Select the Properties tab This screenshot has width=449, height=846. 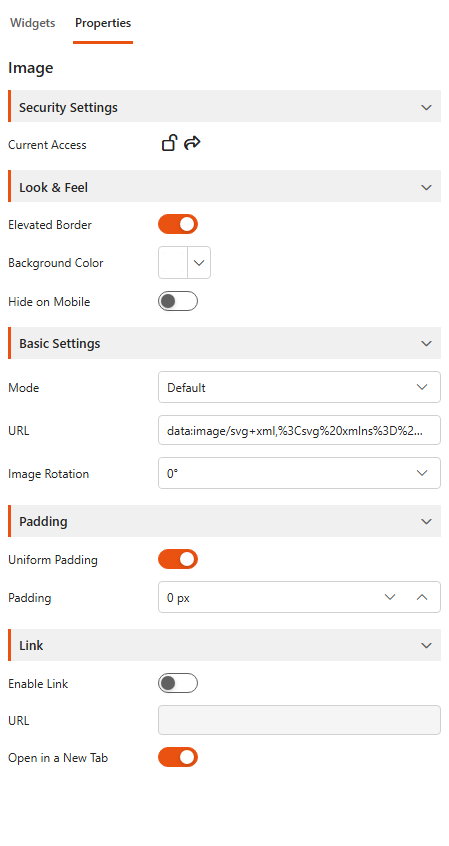[103, 23]
